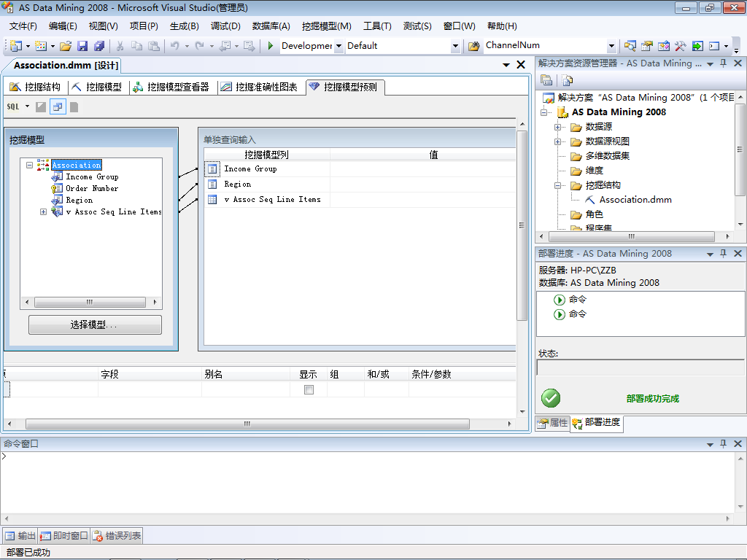Click Solution Explorer properties icon

pos(546,80)
